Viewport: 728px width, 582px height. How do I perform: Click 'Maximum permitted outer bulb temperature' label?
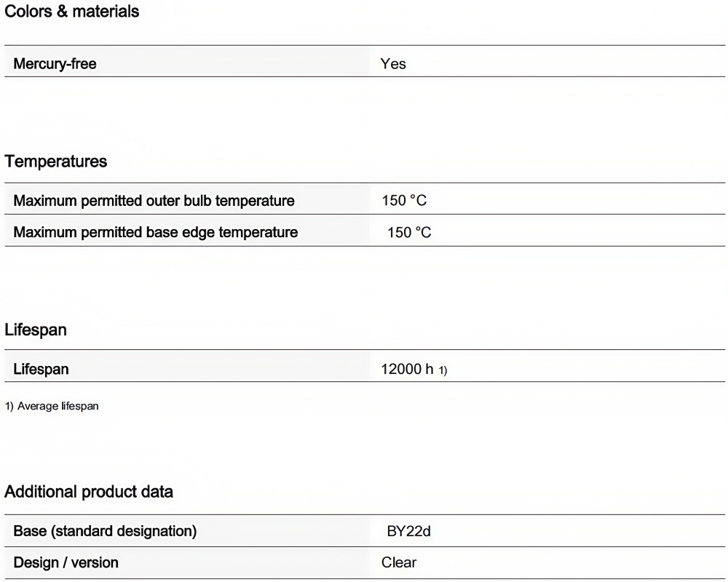[x=154, y=201]
